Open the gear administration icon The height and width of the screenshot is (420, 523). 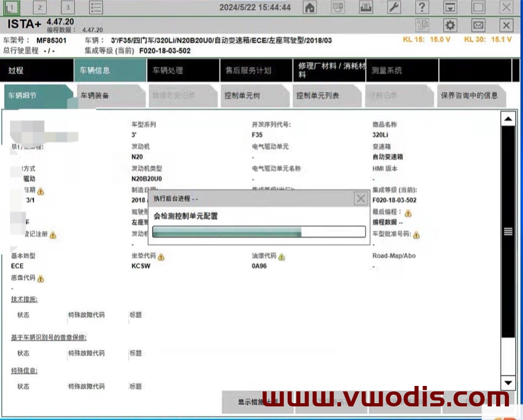[450, 25]
